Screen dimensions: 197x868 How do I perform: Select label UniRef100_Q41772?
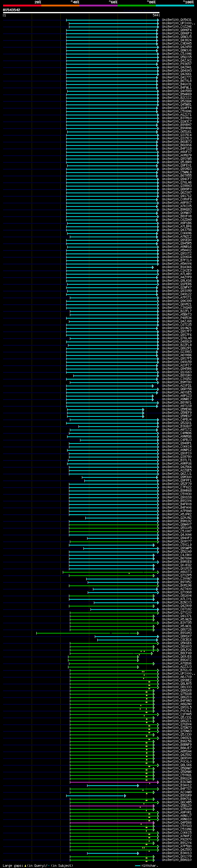point(176,78)
